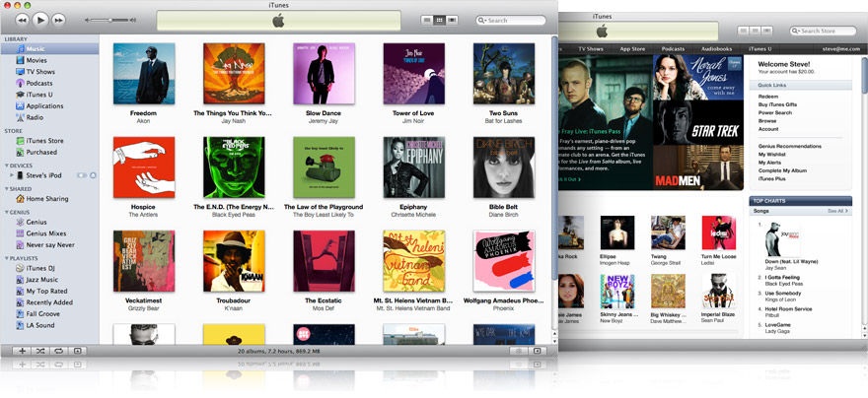Open the Star Trek banner in the store
Image resolution: width=868 pixels, height=398 pixels.
698,122
